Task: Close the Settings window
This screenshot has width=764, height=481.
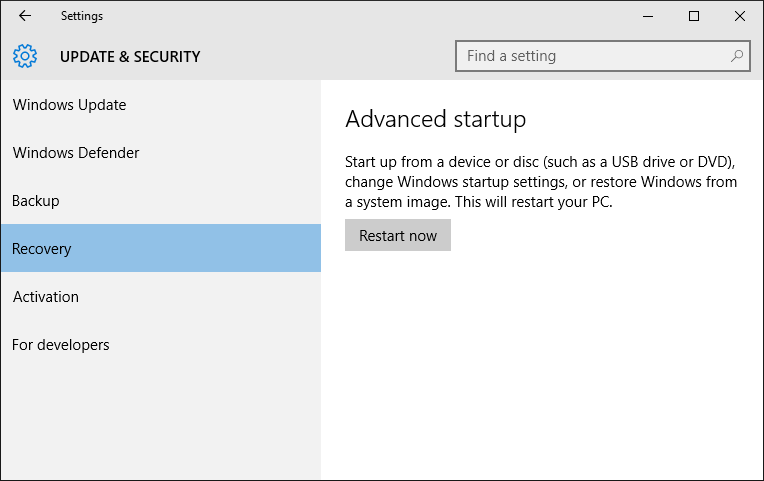Action: coord(740,16)
